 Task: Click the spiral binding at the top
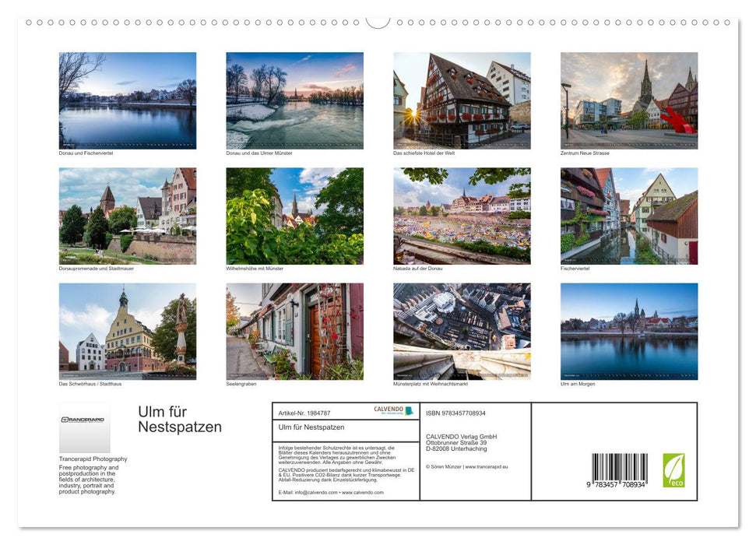tap(378, 22)
